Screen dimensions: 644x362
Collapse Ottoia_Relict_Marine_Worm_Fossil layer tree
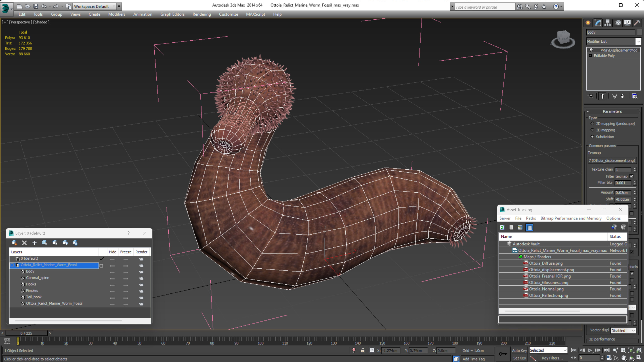12,265
